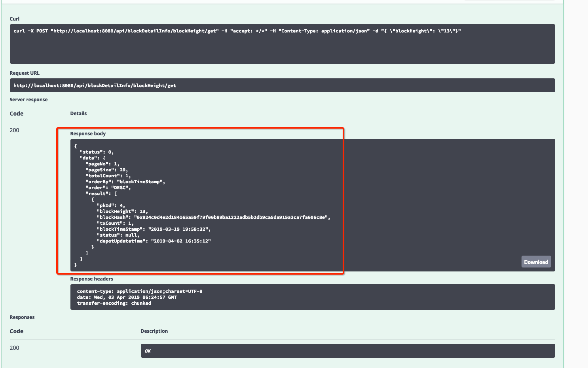
Task: Click the date line in response headers
Action: click(127, 297)
